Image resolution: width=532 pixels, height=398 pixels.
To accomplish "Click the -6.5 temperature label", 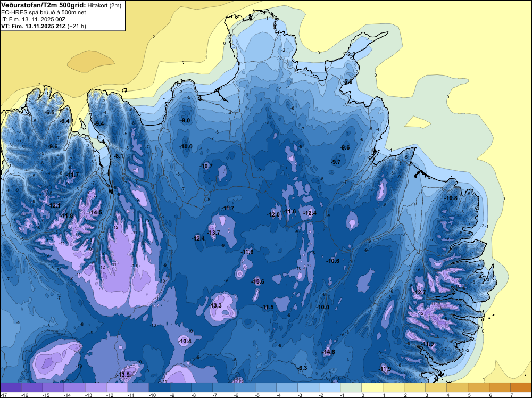I will [49, 112].
